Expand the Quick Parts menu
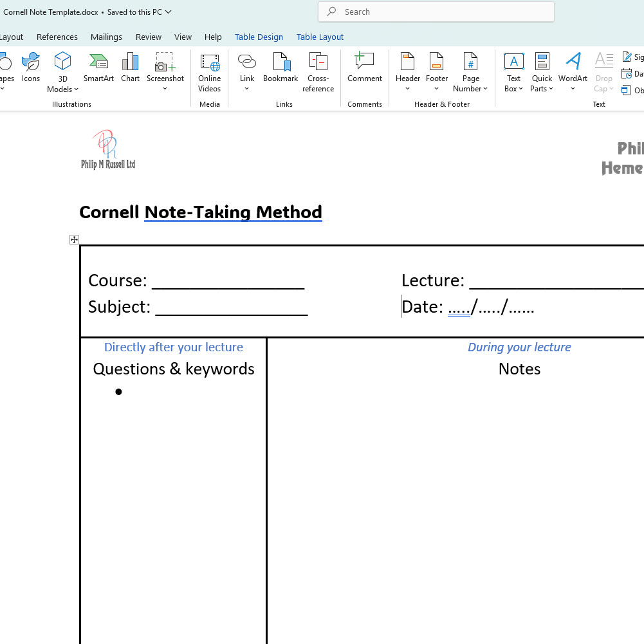The height and width of the screenshot is (644, 644). click(542, 73)
